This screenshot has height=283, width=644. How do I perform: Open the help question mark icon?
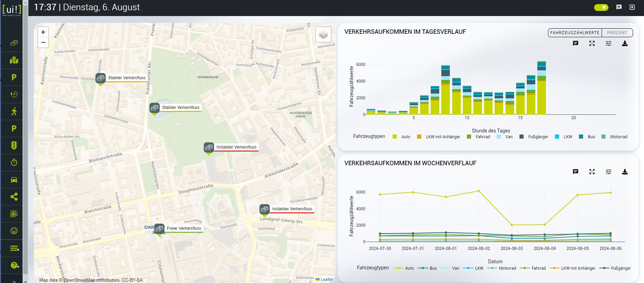click(14, 265)
